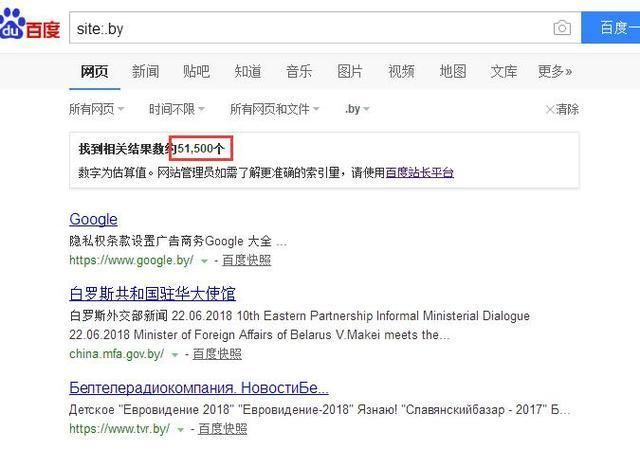Open the Google result title
Image resolution: width=640 pixels, height=449 pixels.
(93, 220)
